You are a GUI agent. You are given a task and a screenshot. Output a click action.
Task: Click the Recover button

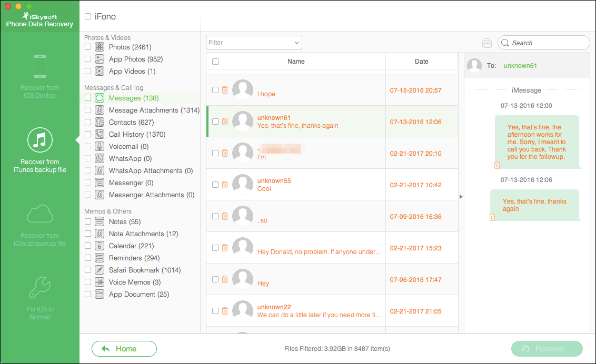pyautogui.click(x=547, y=349)
